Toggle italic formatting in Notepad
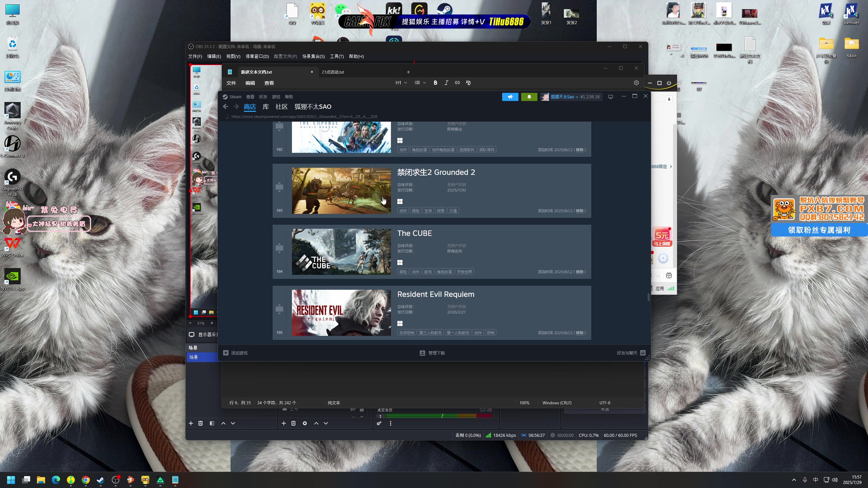Screen dimensions: 868x488 click(446, 83)
